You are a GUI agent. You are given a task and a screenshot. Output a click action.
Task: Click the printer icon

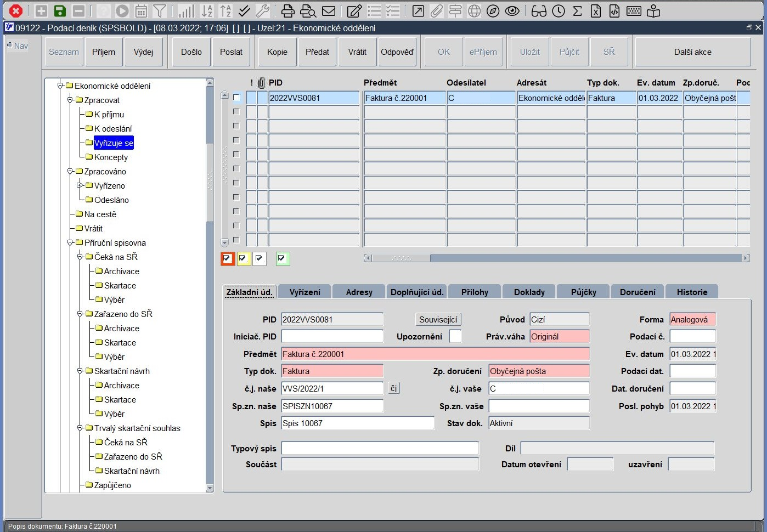click(288, 11)
